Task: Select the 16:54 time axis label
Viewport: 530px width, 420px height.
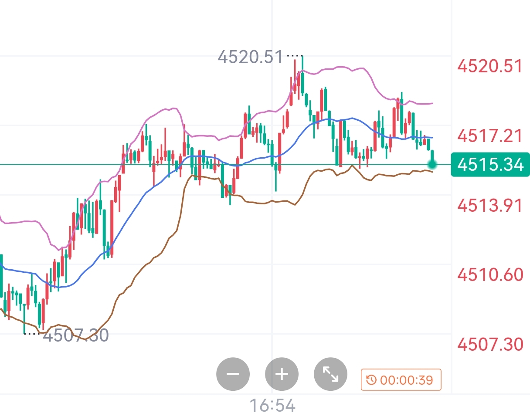Action: 272,406
